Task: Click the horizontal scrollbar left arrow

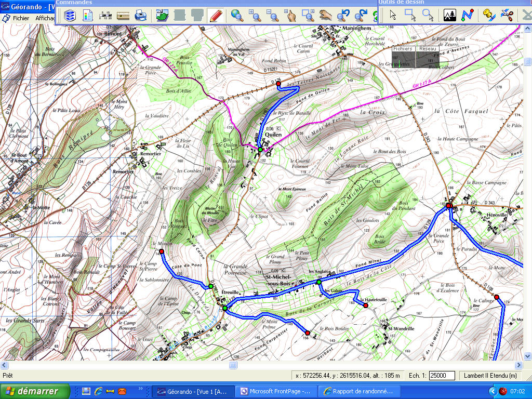Action: (4, 365)
